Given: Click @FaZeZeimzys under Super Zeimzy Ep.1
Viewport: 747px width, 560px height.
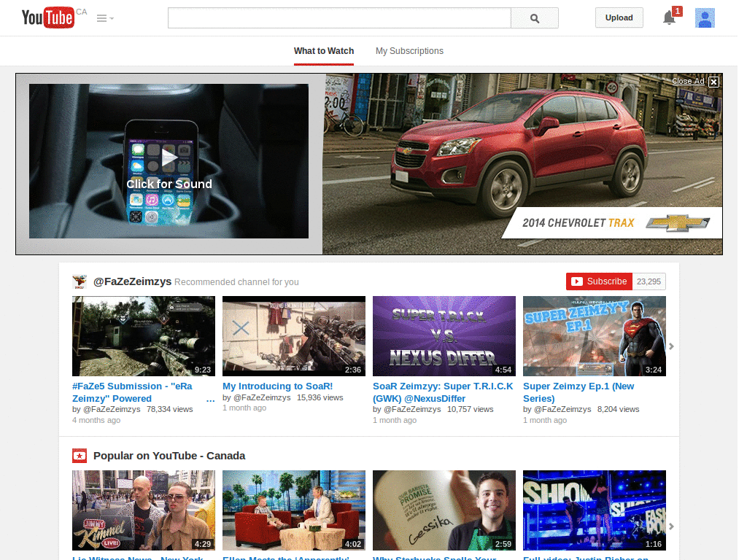Looking at the screenshot, I should pyautogui.click(x=562, y=410).
